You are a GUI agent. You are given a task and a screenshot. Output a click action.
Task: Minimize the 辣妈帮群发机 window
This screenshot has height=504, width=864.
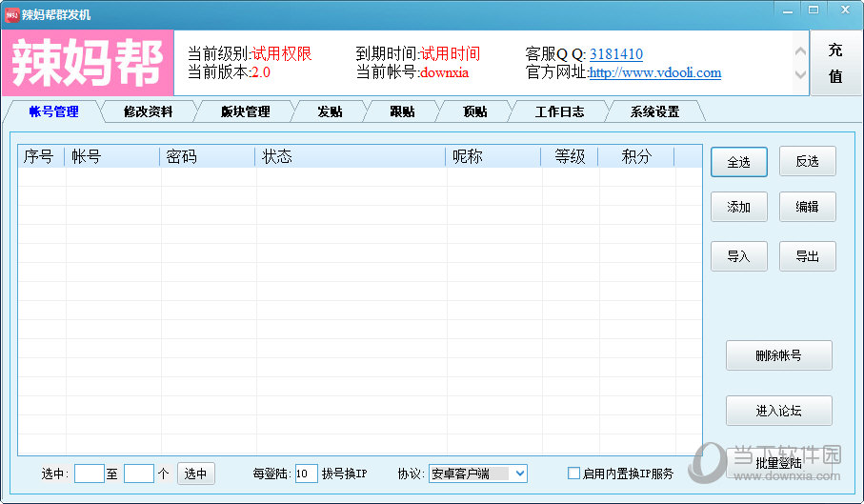click(x=788, y=10)
